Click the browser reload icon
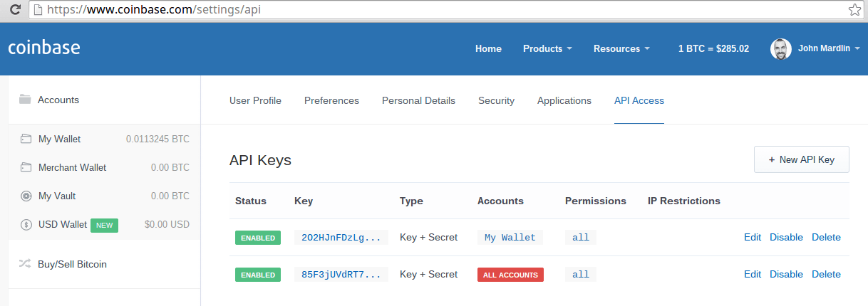Screen dimensions: 868x306 [14, 10]
